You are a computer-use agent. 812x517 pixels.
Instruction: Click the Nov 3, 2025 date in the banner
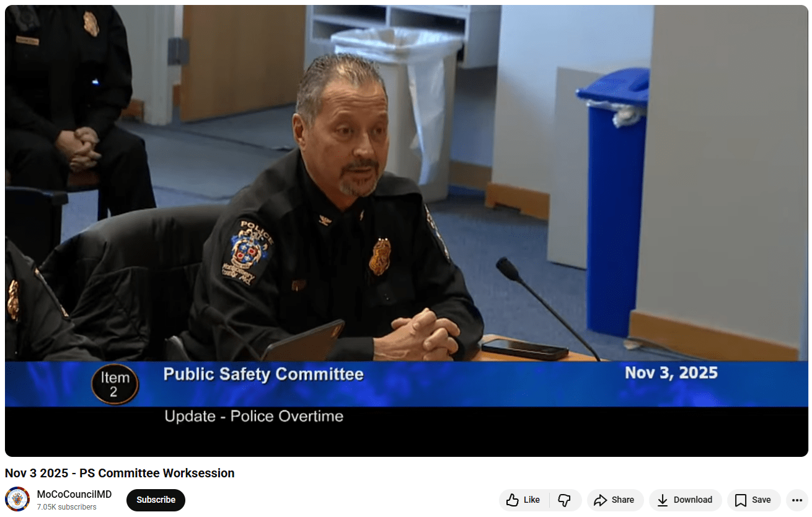[x=671, y=373]
